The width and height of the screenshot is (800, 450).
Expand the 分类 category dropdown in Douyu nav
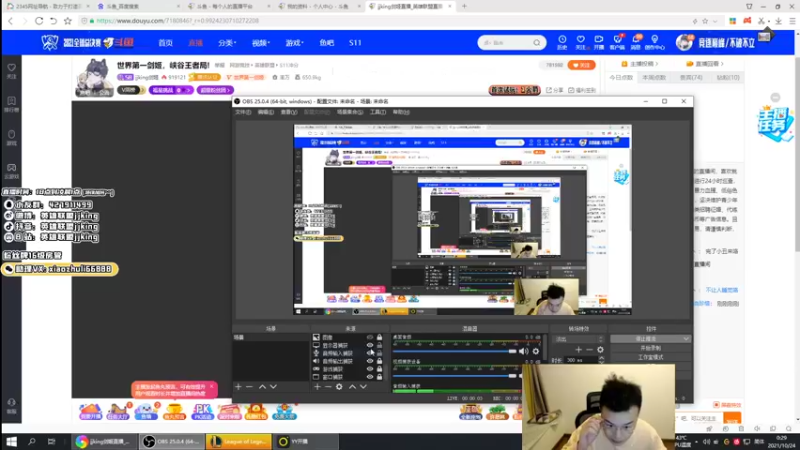tap(227, 43)
